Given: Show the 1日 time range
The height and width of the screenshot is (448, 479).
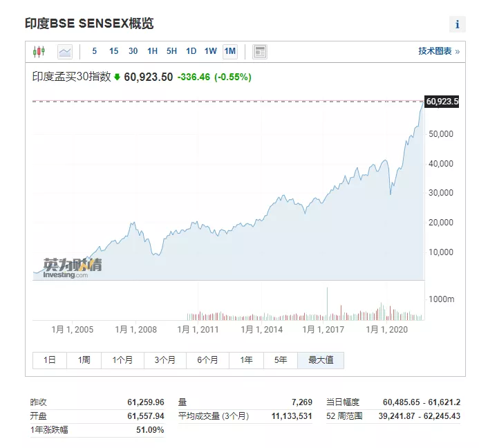Looking at the screenshot, I should 50,360.
